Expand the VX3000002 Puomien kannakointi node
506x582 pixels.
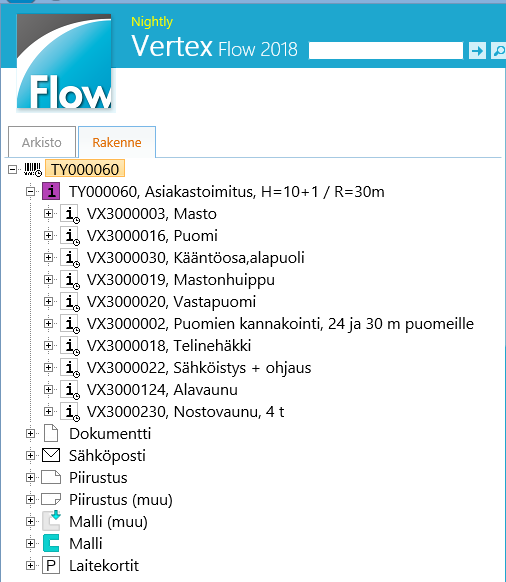[x=48, y=323]
